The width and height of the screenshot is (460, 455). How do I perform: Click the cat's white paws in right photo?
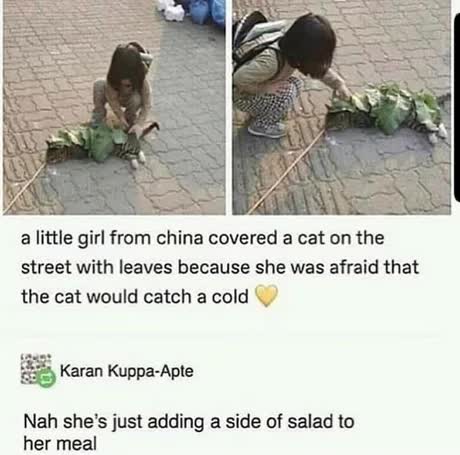pos(438,134)
